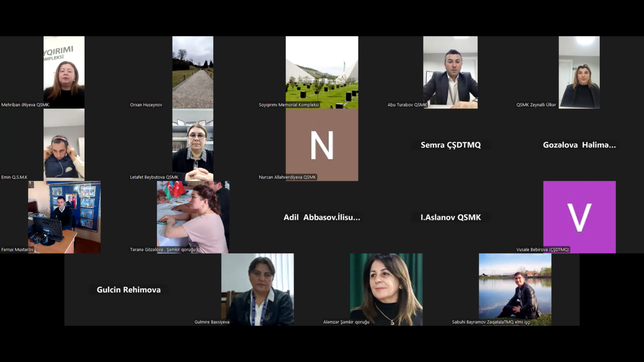Click Letafet Beybutova QSMK video tile

[193, 144]
